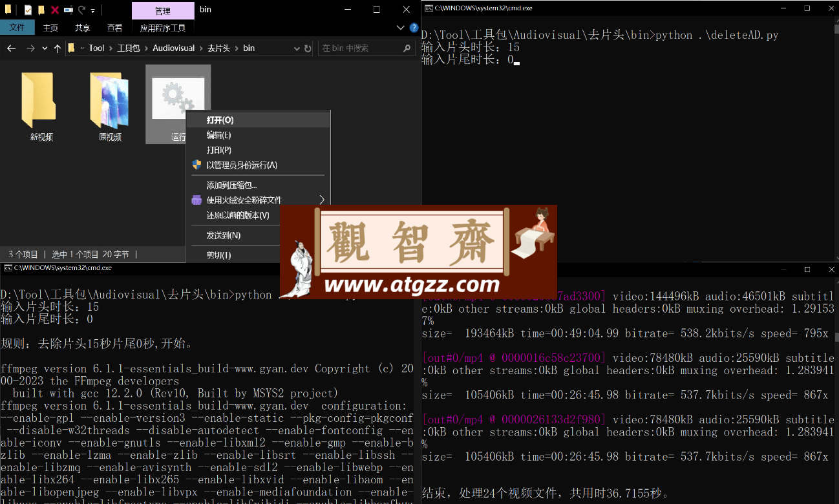This screenshot has height=504, width=839.
Task: Jump to the 去片头 breadcrumb folder
Action: (x=219, y=48)
